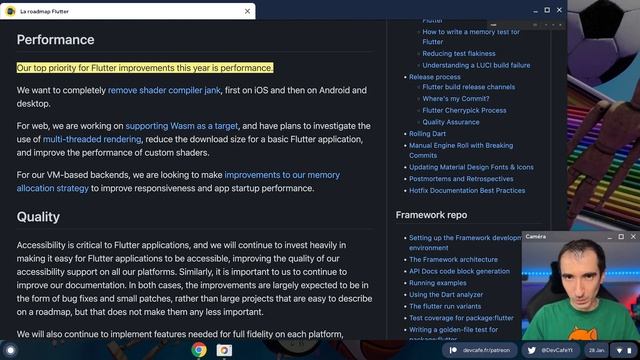This screenshot has width=640, height=360.
Task: Close the Caméra window
Action: (633, 237)
